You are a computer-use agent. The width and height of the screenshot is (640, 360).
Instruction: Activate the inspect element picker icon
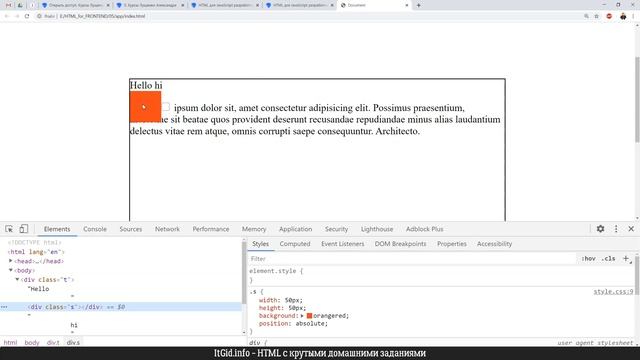tap(9, 229)
